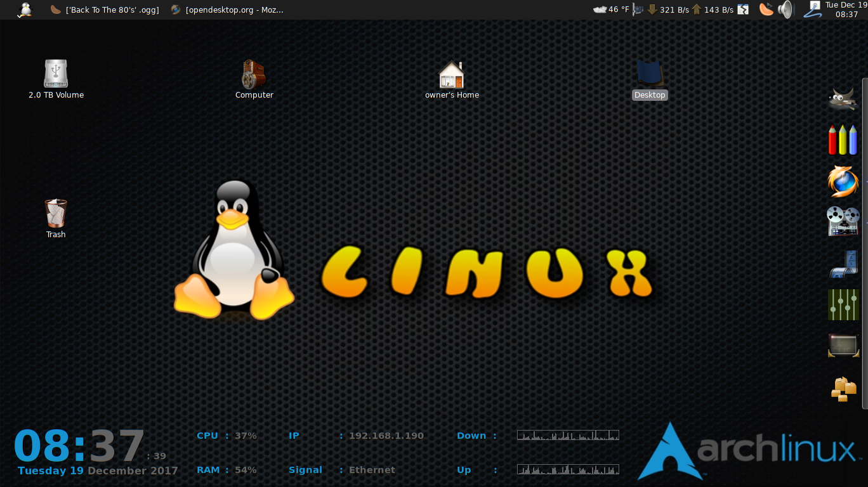Launch the package boxes dock icon

tap(843, 388)
